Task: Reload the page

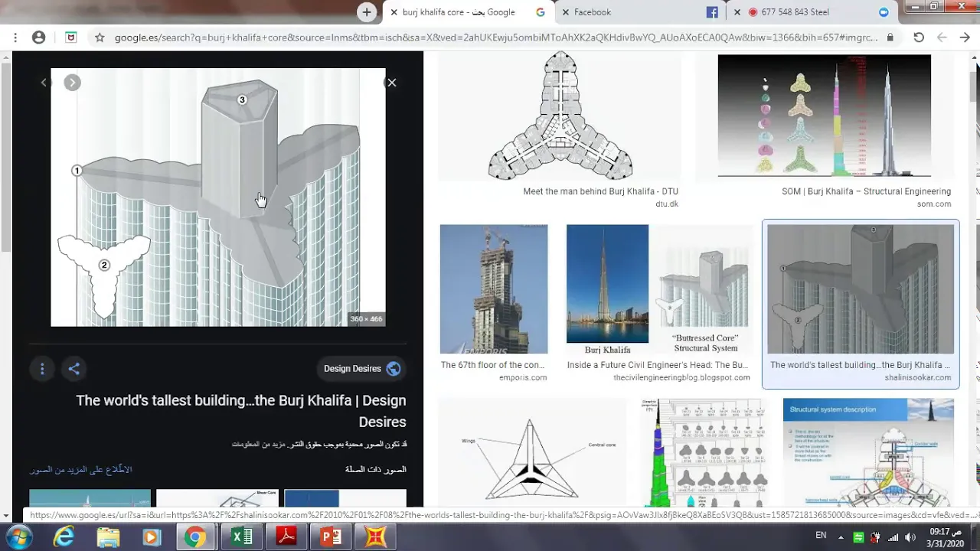Action: coord(919,37)
